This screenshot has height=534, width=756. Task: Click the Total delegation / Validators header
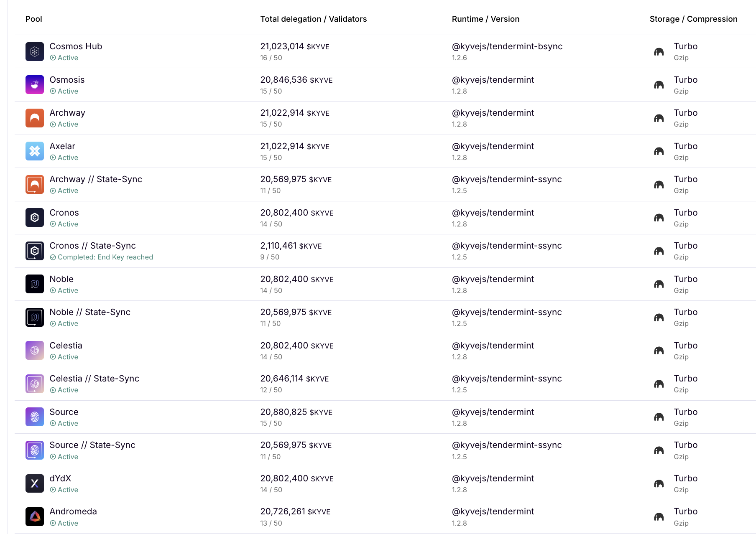[x=313, y=19]
